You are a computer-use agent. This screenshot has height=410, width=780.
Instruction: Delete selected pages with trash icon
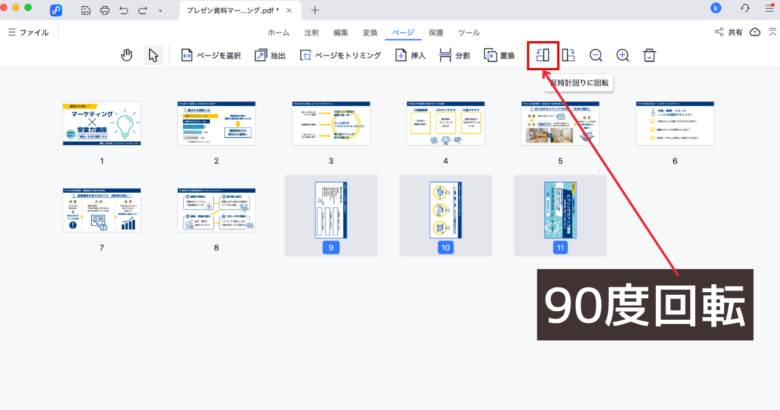[x=649, y=55]
